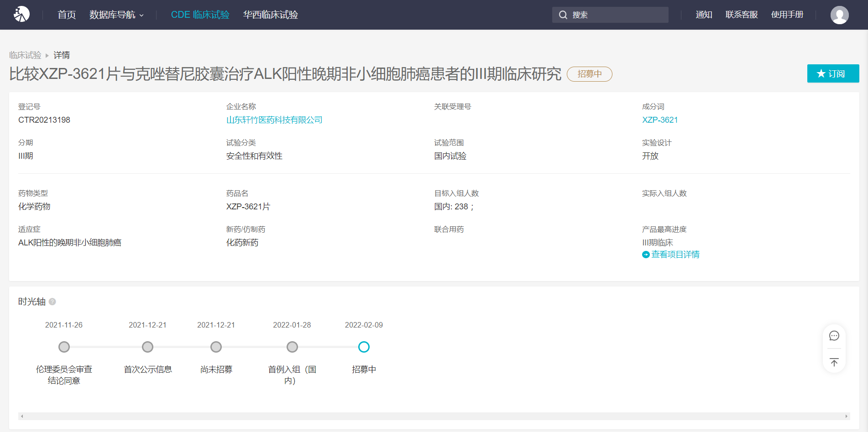Switch to CDE 临床试验 tab

click(200, 15)
